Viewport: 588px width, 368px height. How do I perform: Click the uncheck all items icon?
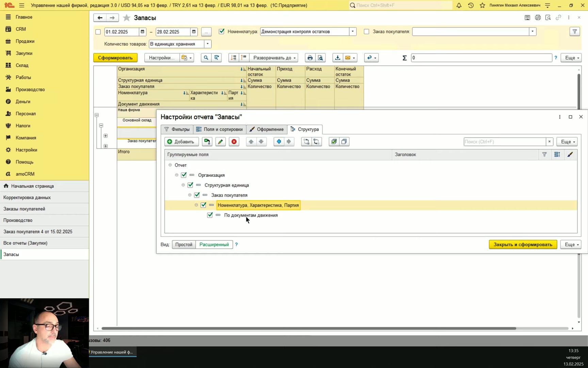344,142
